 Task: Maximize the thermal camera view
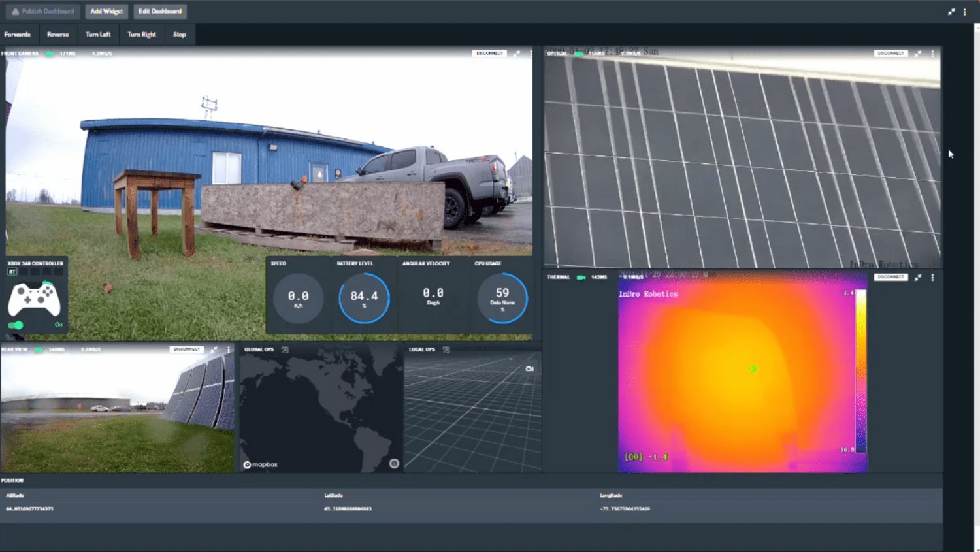click(918, 278)
